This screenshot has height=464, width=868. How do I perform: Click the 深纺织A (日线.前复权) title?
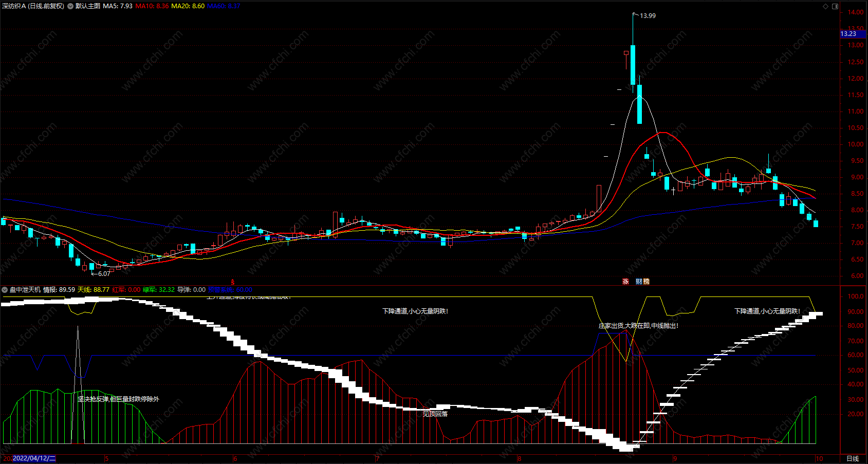(33, 6)
